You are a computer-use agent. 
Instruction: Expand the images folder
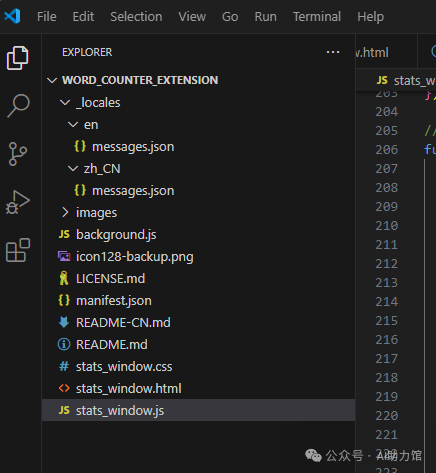pyautogui.click(x=65, y=212)
